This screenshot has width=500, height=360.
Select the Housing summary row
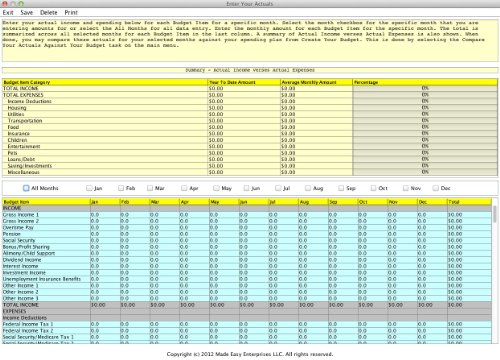(250, 108)
